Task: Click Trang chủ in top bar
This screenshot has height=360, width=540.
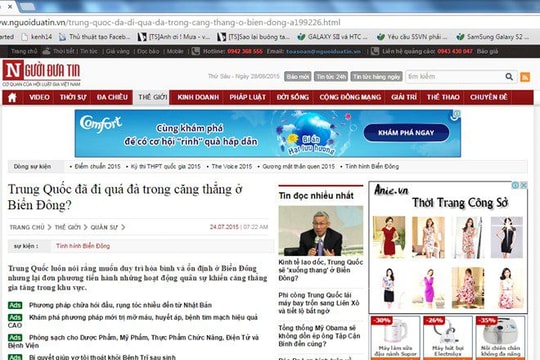Action: 24,51
